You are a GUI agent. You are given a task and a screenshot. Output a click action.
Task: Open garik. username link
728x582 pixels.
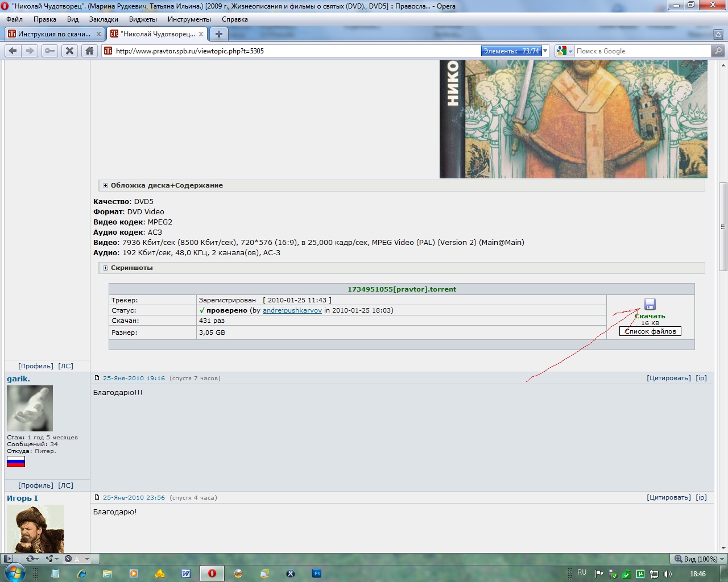click(x=18, y=379)
